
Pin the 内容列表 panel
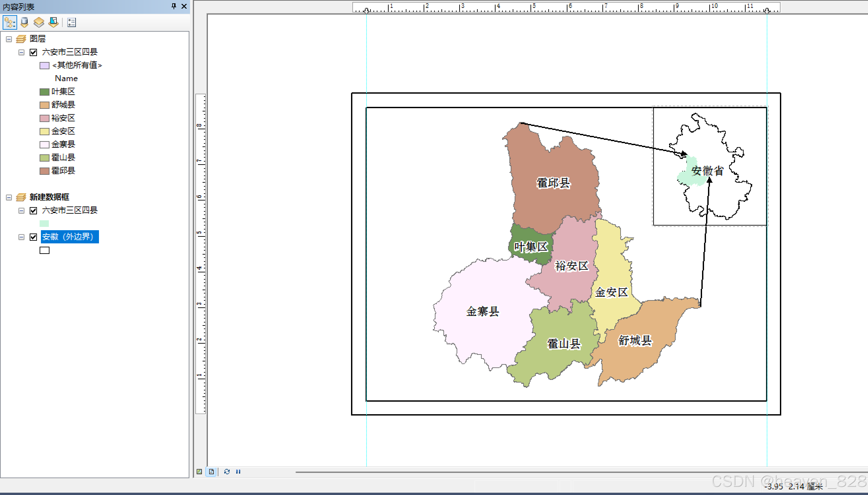point(174,6)
